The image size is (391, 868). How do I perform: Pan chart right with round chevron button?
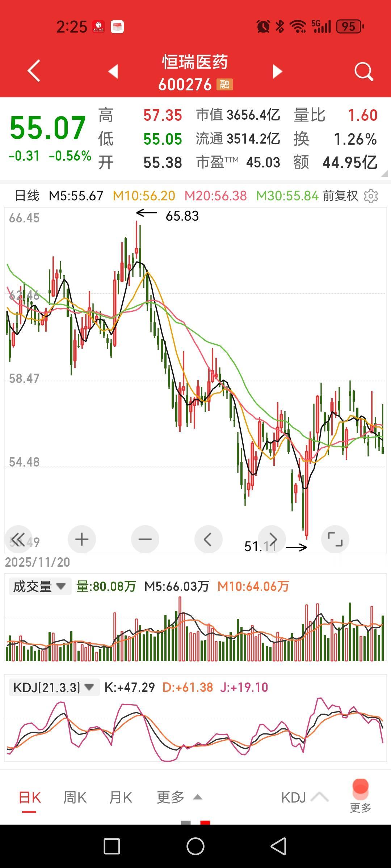272,539
